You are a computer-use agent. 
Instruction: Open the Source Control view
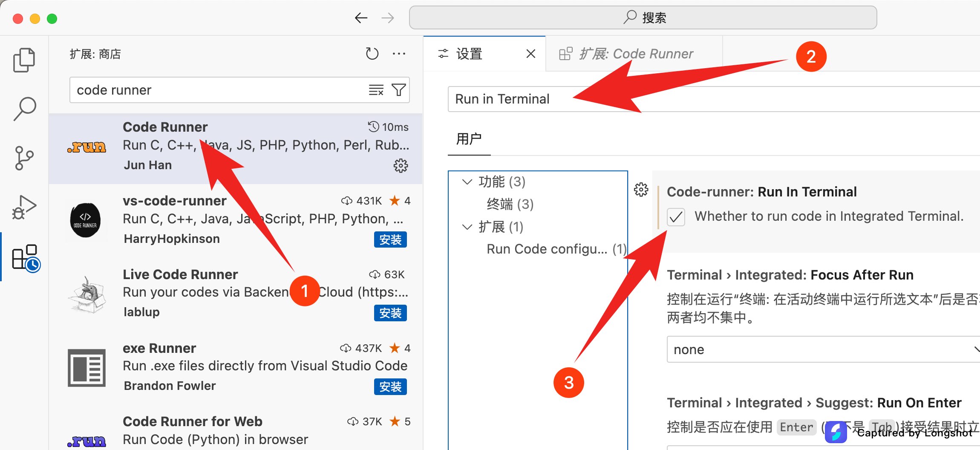(24, 158)
